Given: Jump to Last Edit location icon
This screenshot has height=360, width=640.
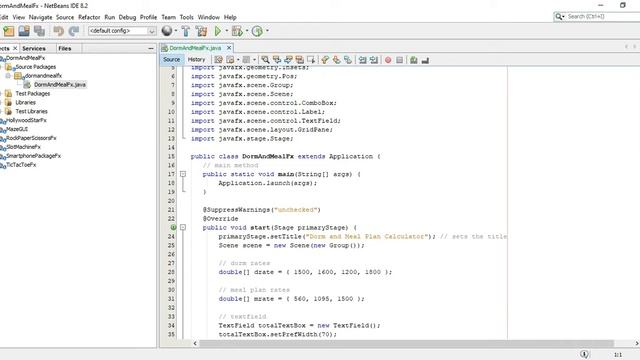Looking at the screenshot, I should [219, 60].
